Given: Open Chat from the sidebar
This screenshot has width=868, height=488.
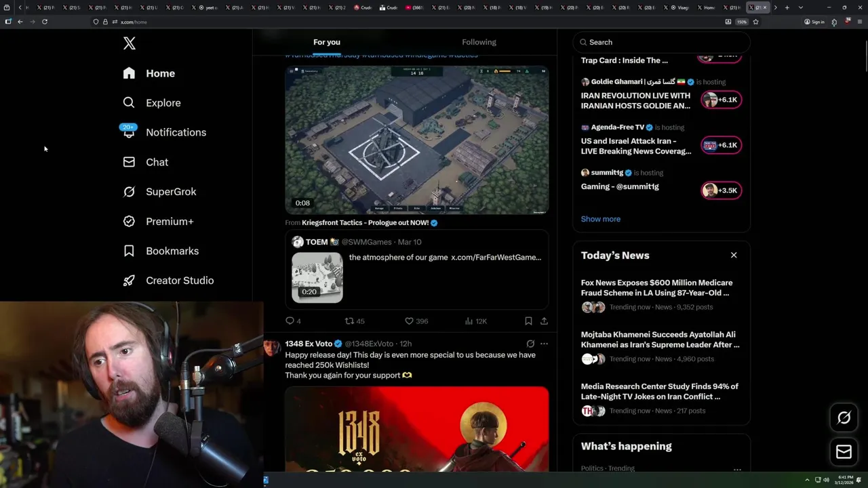Looking at the screenshot, I should pos(145,162).
